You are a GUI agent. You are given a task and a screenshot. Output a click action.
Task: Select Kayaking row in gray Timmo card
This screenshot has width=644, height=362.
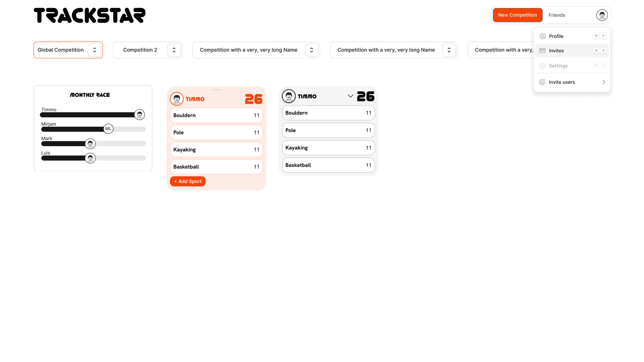(328, 148)
